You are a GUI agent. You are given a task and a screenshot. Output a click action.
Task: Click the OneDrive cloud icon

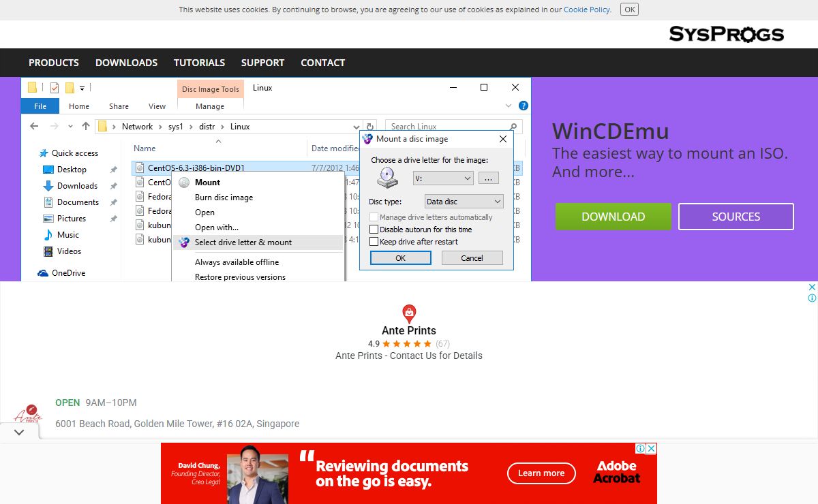click(x=44, y=273)
